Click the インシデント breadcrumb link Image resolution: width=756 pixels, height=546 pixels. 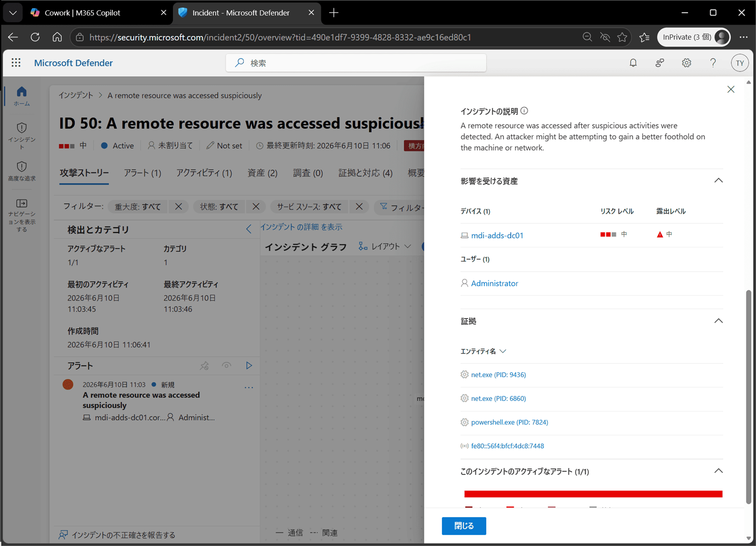click(x=76, y=95)
